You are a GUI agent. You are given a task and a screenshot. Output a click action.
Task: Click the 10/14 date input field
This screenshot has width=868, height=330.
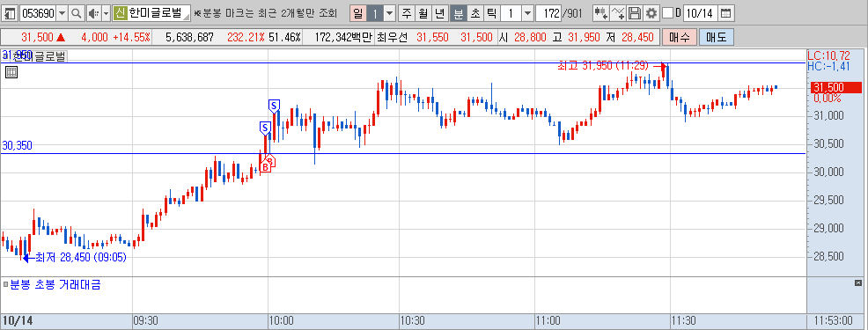click(x=699, y=12)
